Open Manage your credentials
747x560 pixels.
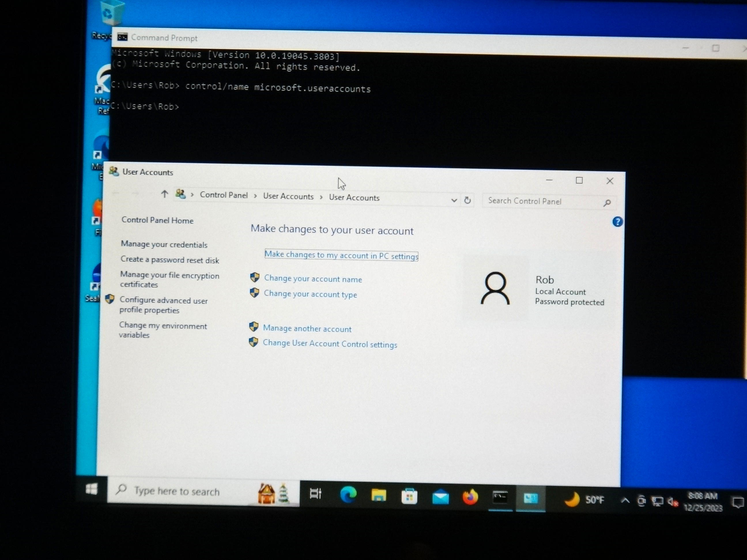(164, 245)
